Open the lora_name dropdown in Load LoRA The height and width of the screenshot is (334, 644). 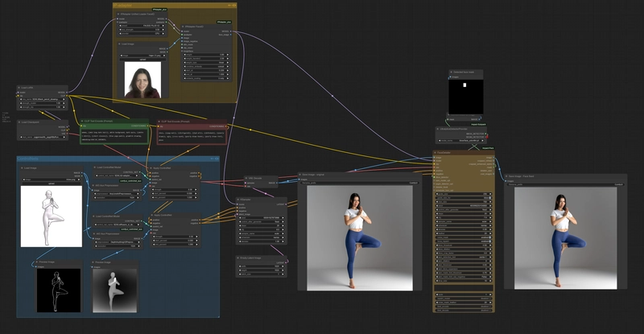43,100
